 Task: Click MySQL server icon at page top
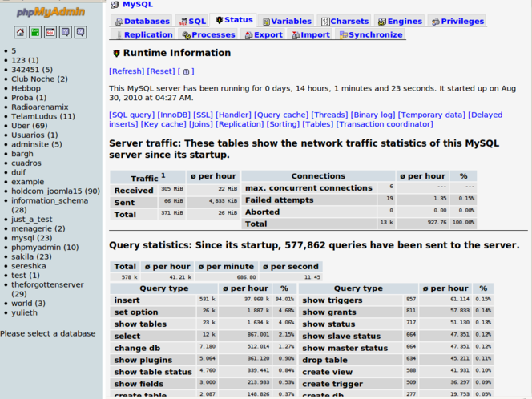pyautogui.click(x=115, y=4)
